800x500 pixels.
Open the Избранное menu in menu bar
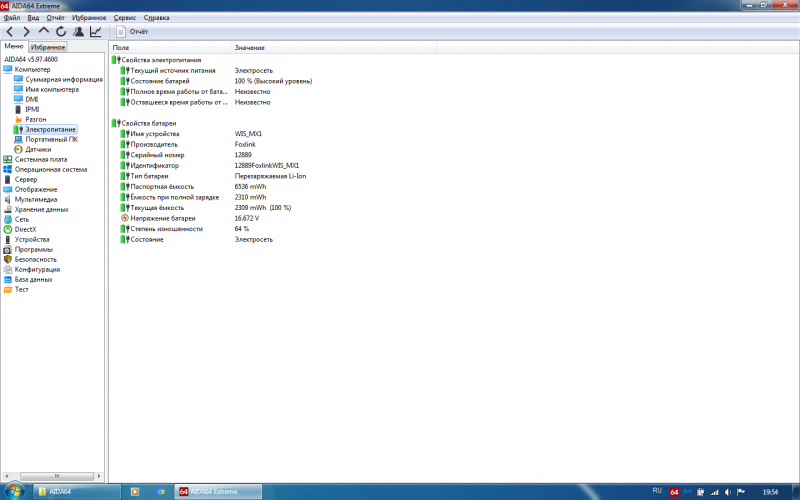(x=89, y=17)
